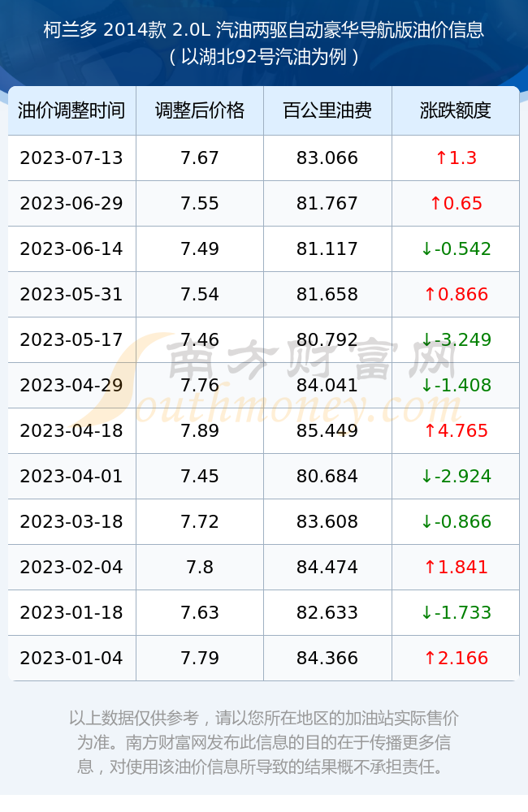Image resolution: width=528 pixels, height=812 pixels.
Task: Select the 涨跌额度 column header
Action: click(x=456, y=110)
